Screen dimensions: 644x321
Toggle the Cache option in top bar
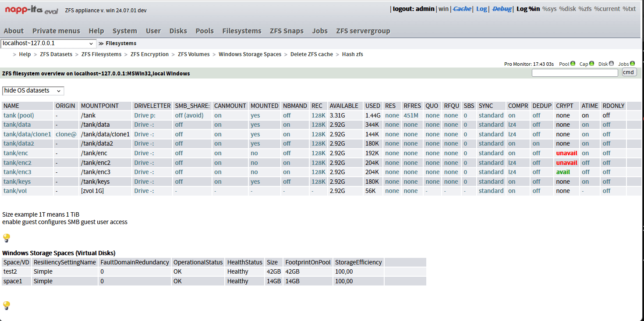(462, 9)
